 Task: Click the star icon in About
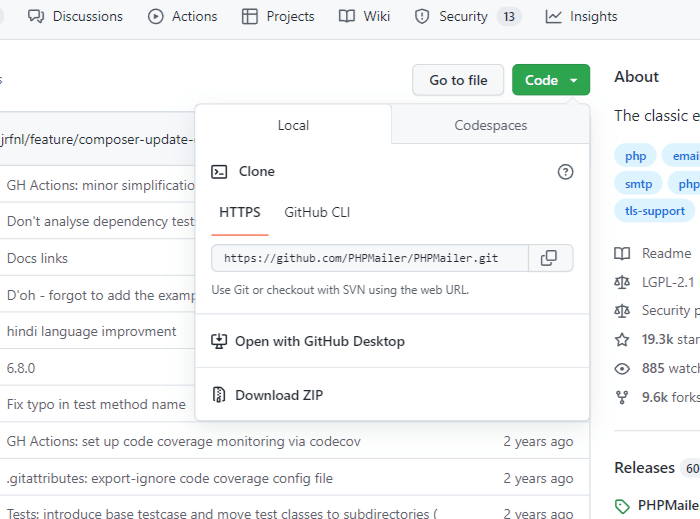(622, 340)
